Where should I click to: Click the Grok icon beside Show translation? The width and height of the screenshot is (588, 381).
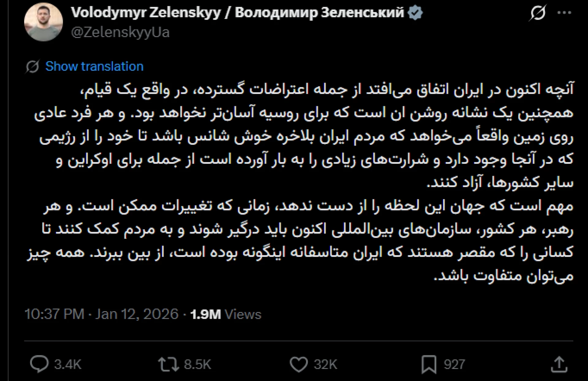pyautogui.click(x=32, y=66)
